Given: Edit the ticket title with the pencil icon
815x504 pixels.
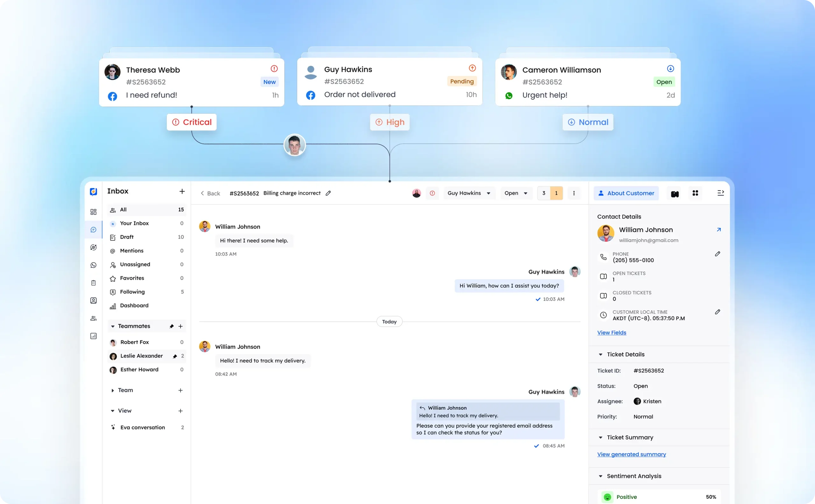Looking at the screenshot, I should click(329, 193).
